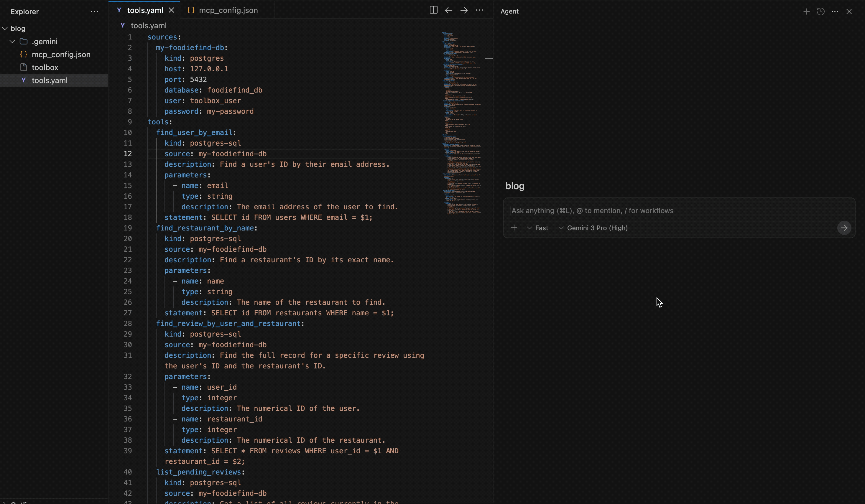
Task: Click the toolbox file icon
Action: point(23,67)
